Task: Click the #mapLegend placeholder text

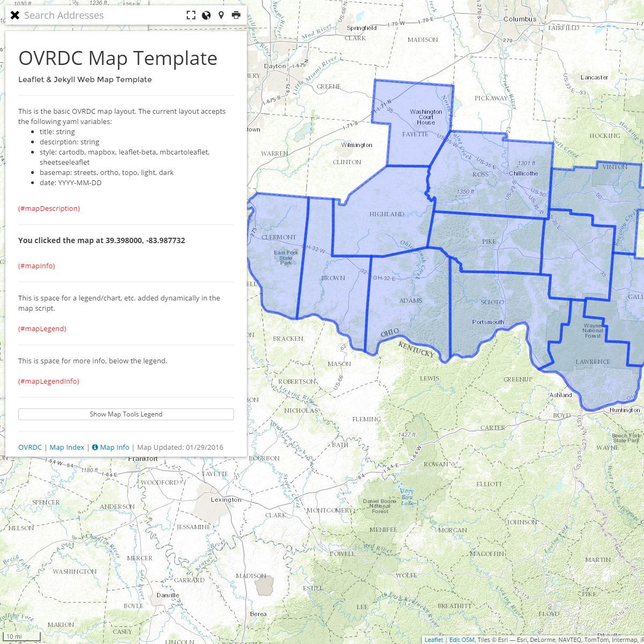Action: pyautogui.click(x=42, y=328)
